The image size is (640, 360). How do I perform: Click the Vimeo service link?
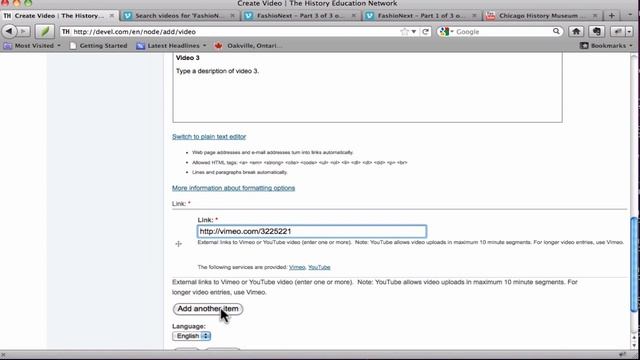pyautogui.click(x=297, y=267)
